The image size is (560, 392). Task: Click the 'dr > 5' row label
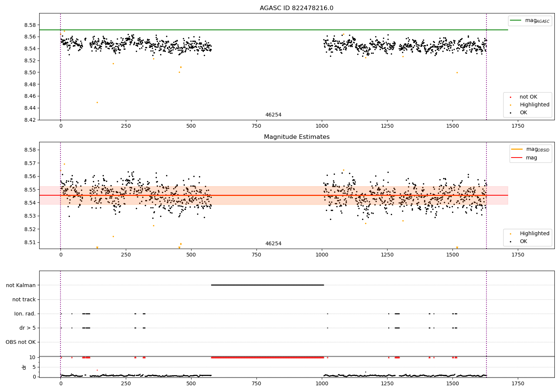(x=27, y=328)
